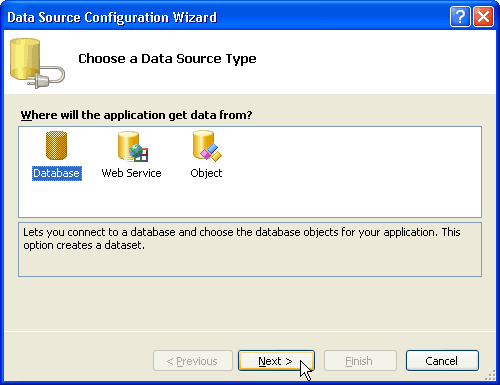Click the highlighted Database label

click(x=57, y=173)
